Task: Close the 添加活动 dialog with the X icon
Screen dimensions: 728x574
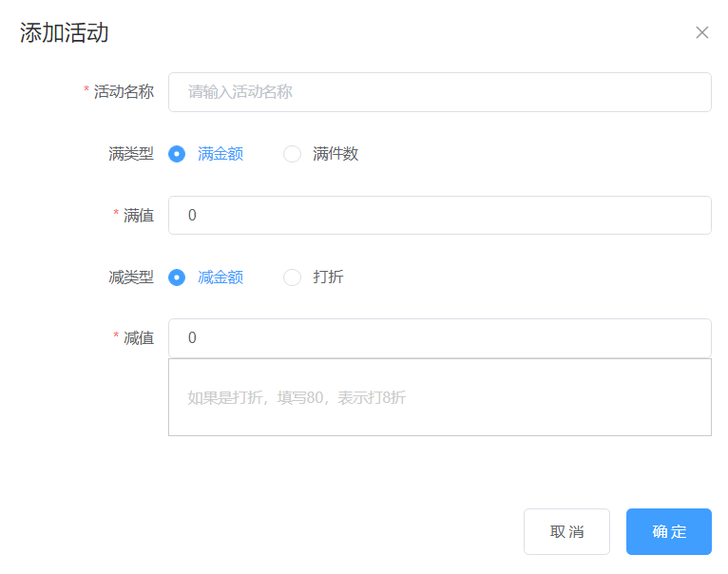Action: click(701, 32)
